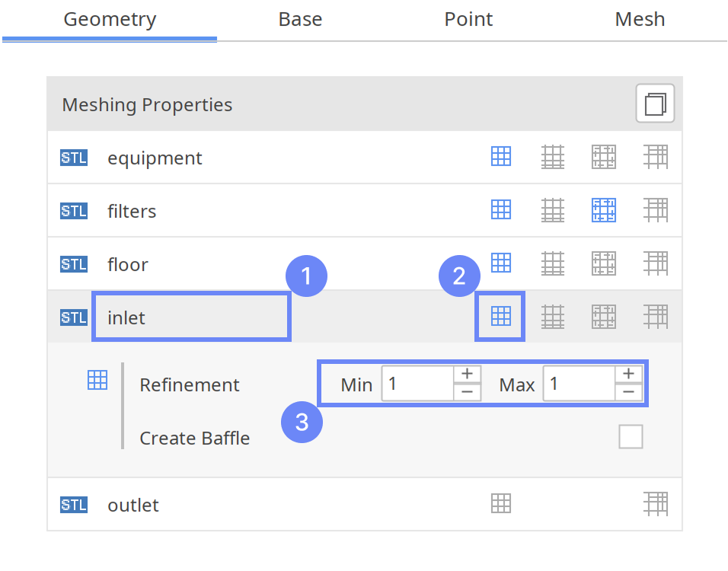
Task: Expand the filters row
Action: [132, 211]
